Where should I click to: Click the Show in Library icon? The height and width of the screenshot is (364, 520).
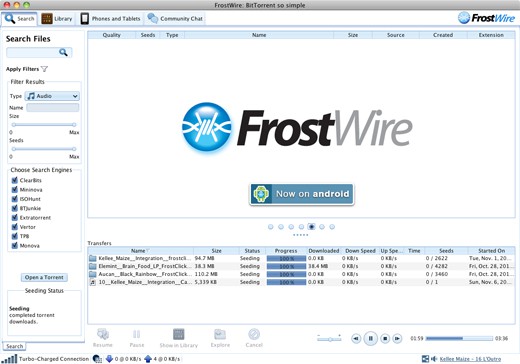tap(179, 334)
